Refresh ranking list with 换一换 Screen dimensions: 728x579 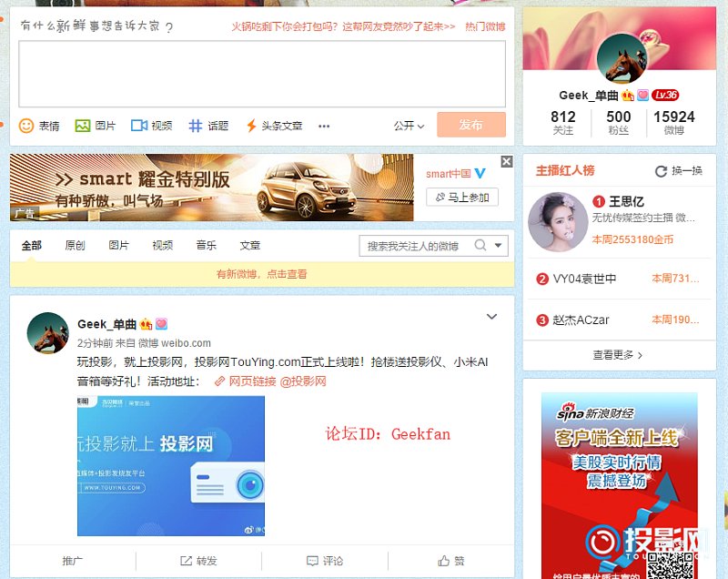[679, 171]
